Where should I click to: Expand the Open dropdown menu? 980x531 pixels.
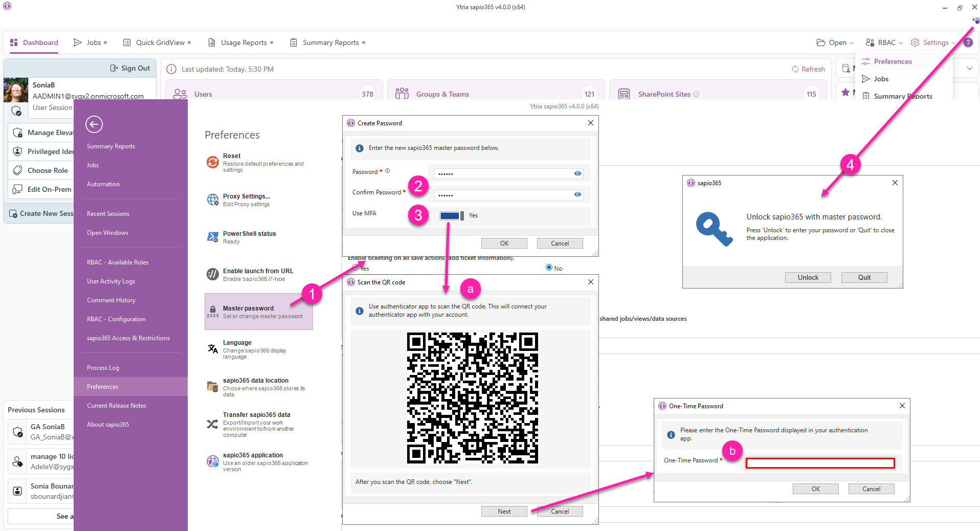835,42
